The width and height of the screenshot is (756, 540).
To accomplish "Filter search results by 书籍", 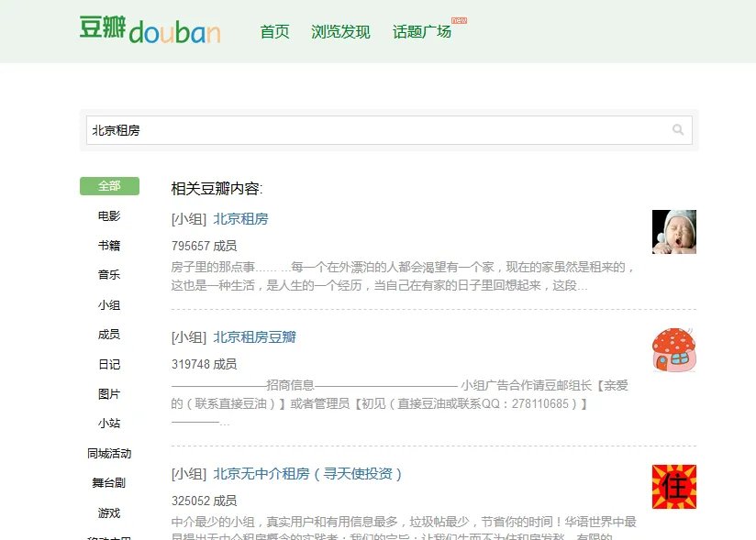I will click(x=109, y=246).
